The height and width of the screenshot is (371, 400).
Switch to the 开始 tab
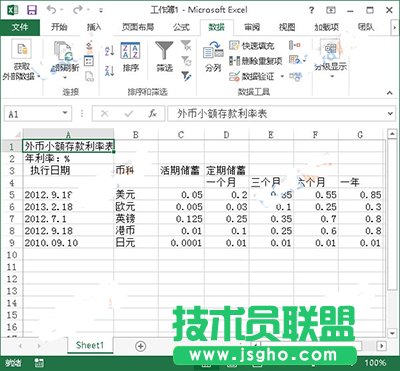point(59,27)
